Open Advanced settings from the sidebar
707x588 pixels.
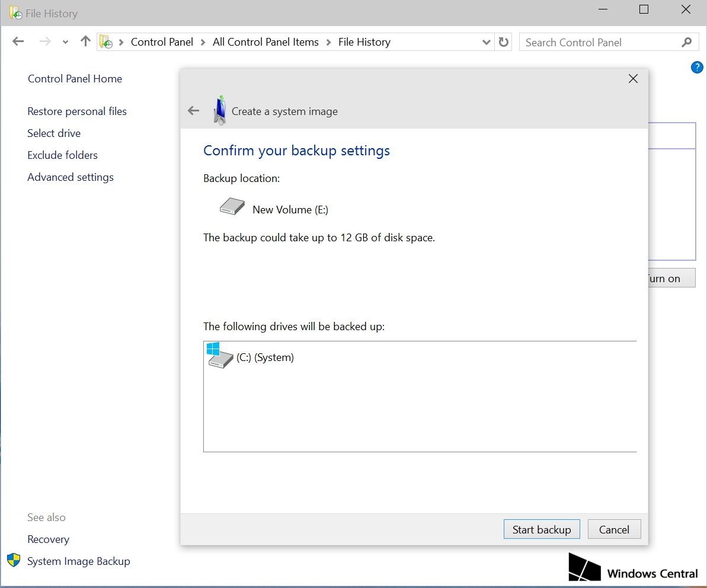pos(70,177)
